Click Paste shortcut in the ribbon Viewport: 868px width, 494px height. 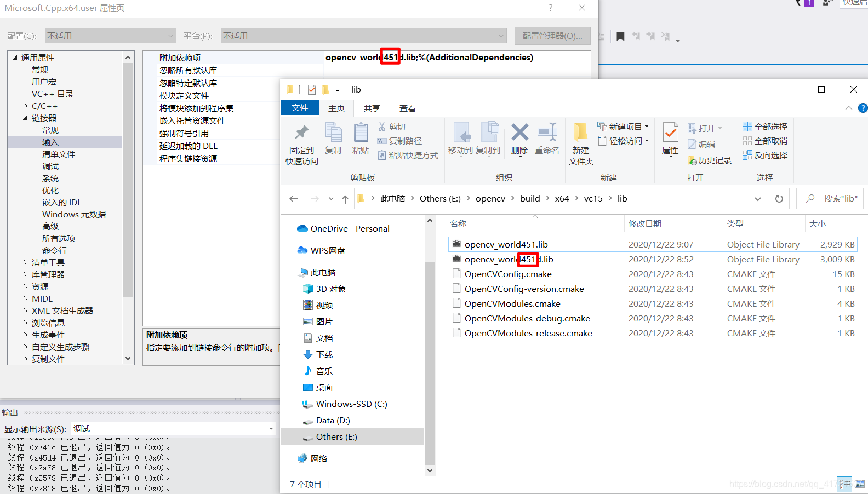pos(408,155)
